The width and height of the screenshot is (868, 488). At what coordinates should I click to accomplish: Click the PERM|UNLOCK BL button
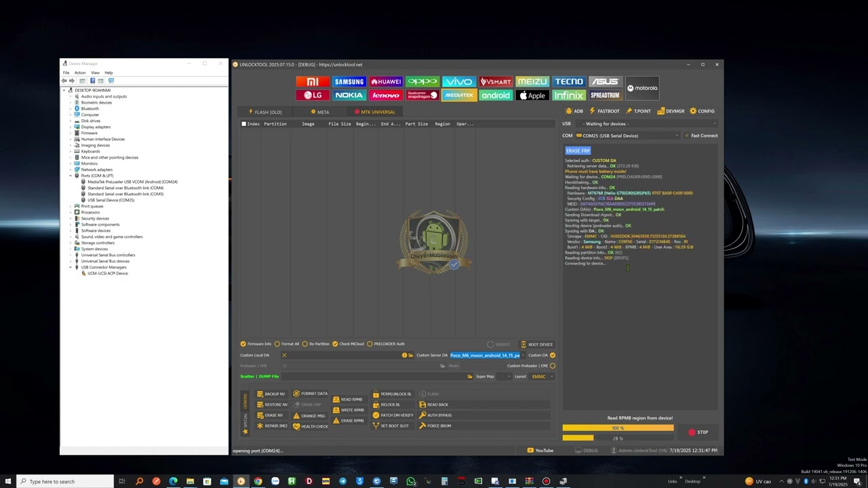392,394
